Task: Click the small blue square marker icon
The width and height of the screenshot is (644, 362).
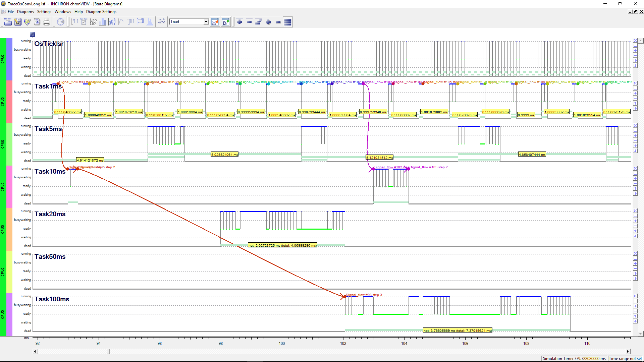Action: [x=33, y=35]
